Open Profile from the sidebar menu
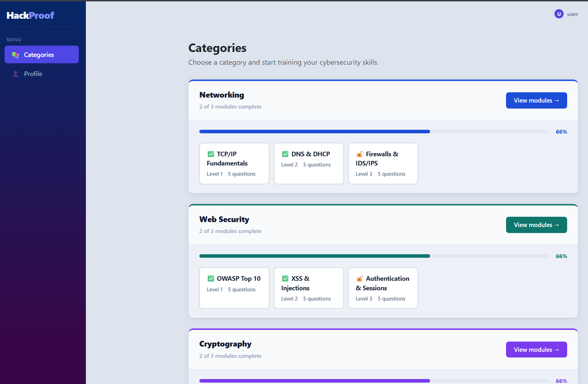This screenshot has width=588, height=384. tap(33, 74)
